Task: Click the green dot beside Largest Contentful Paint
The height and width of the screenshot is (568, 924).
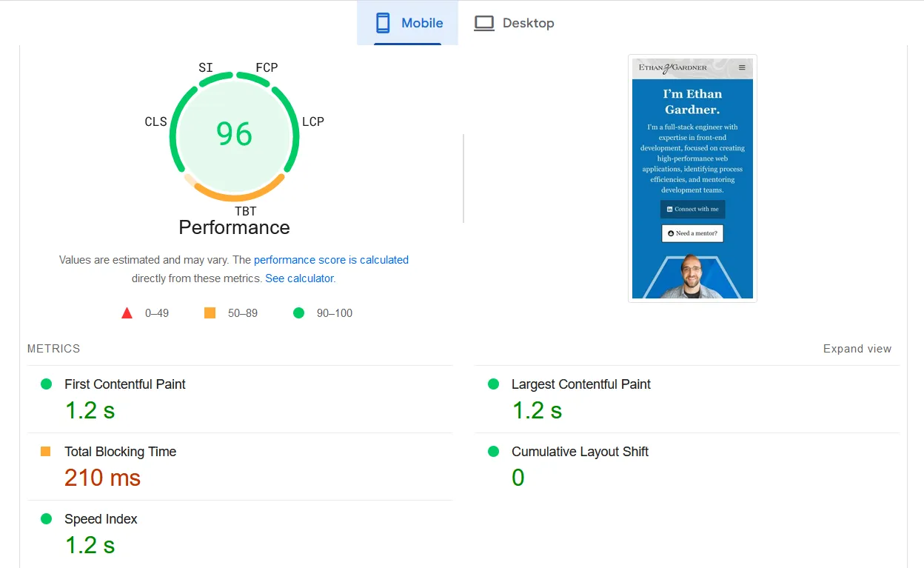Action: coord(493,384)
